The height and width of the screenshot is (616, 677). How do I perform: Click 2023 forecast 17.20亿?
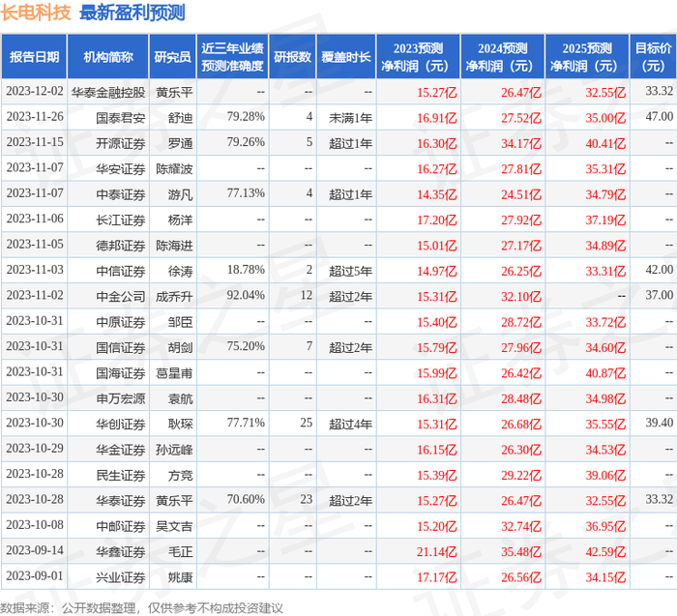pos(436,220)
